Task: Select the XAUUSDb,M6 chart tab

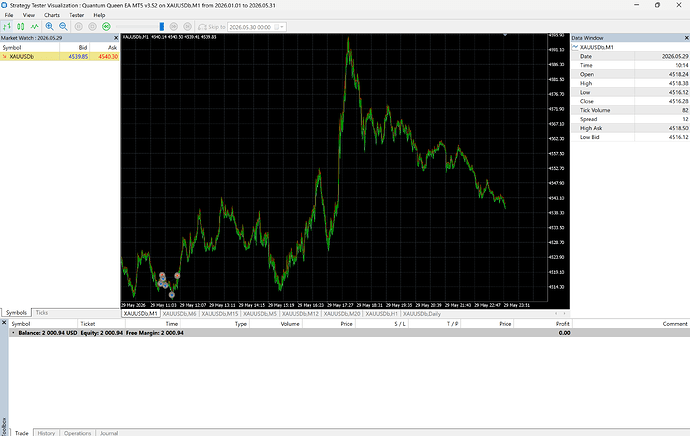Action: click(179, 314)
